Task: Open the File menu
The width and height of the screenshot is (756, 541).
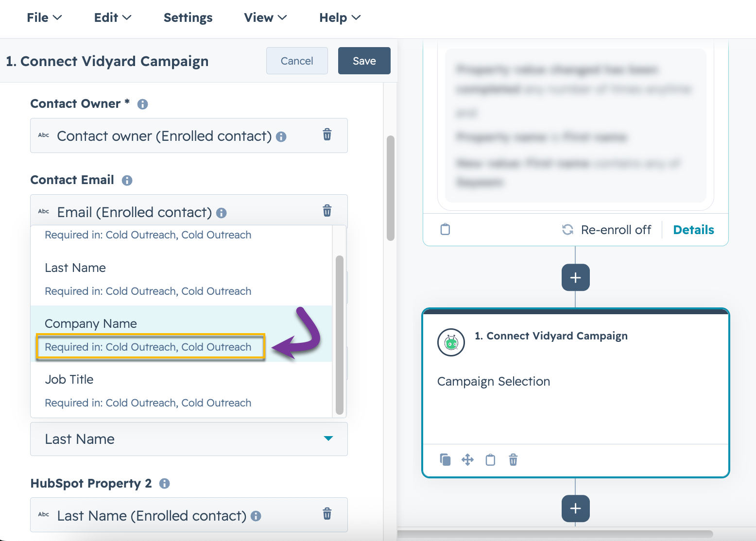Action: tap(44, 18)
